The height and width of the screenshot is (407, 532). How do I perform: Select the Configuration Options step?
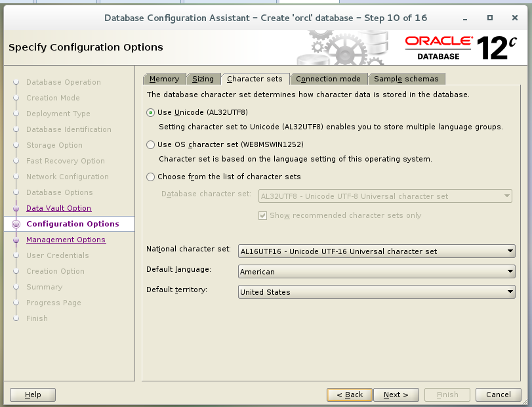pos(73,224)
